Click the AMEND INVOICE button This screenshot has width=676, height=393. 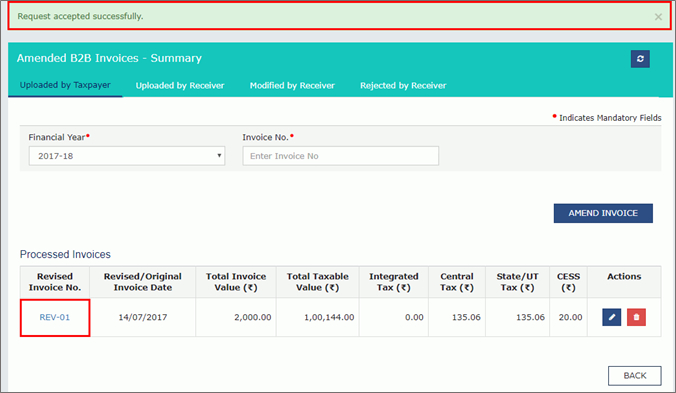coord(603,213)
